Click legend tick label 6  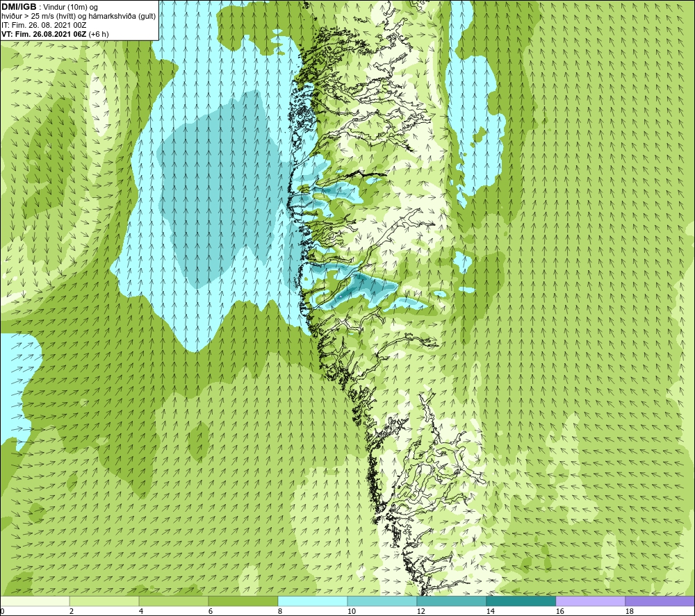tap(211, 612)
